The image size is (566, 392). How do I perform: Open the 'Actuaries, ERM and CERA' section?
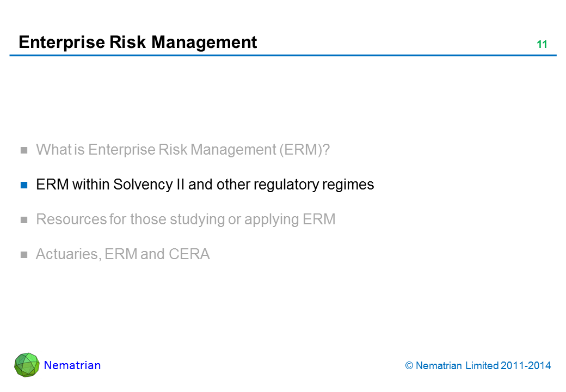pyautogui.click(x=122, y=254)
